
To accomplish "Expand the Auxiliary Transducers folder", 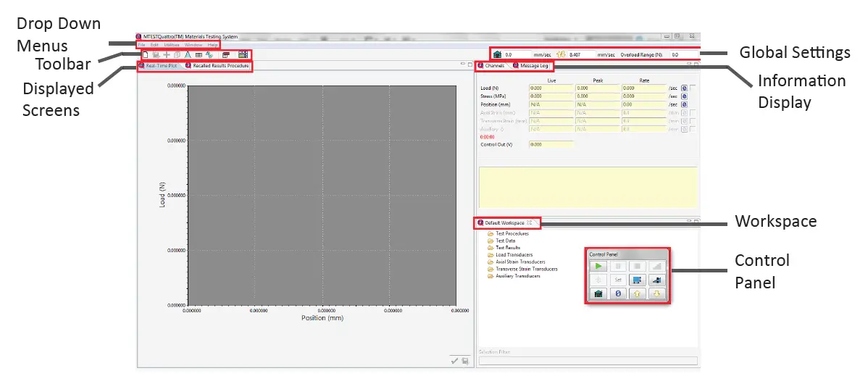I will pyautogui.click(x=491, y=276).
